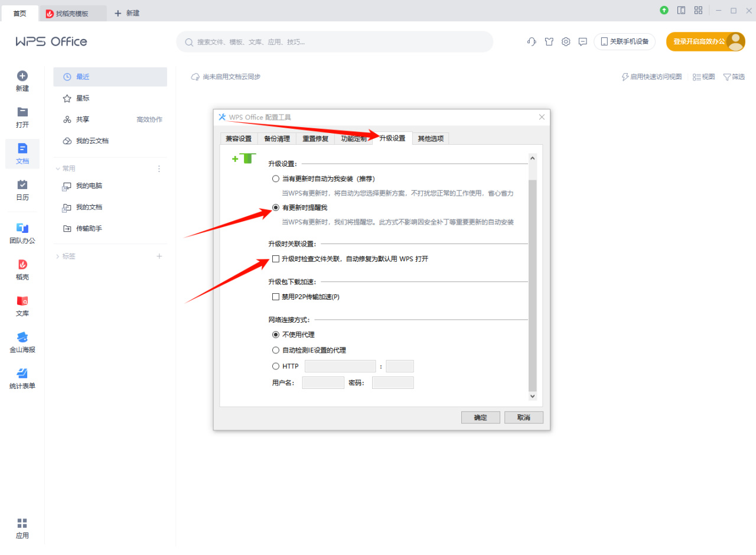The width and height of the screenshot is (756, 555).
Task: Open the 找稻壳模板 window tab
Action: (72, 13)
